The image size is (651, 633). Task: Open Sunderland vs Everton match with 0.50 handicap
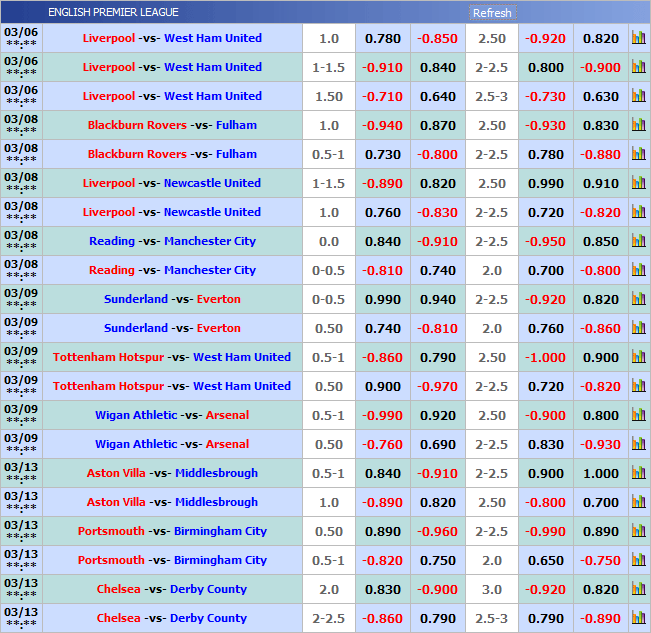(x=172, y=328)
